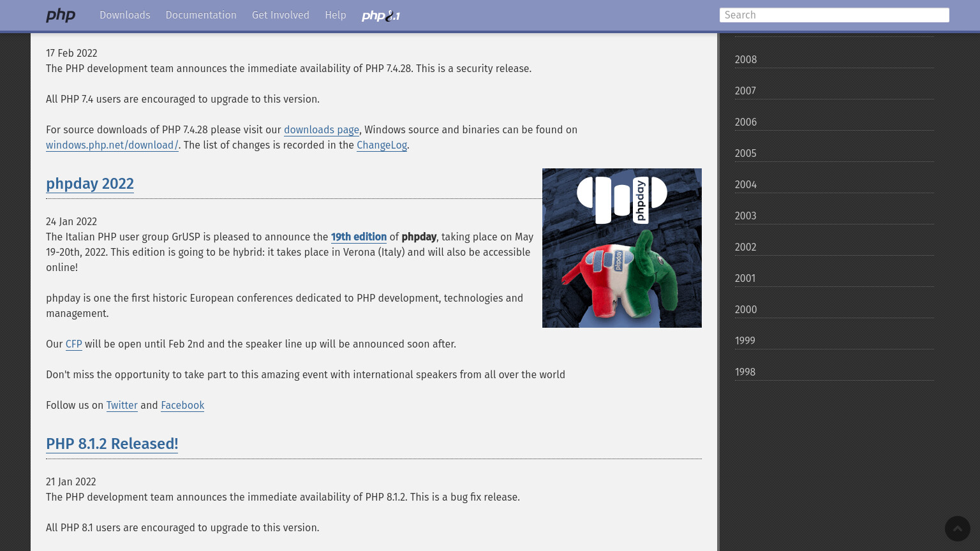Image resolution: width=980 pixels, height=551 pixels.
Task: Open the Help menu
Action: [x=336, y=15]
